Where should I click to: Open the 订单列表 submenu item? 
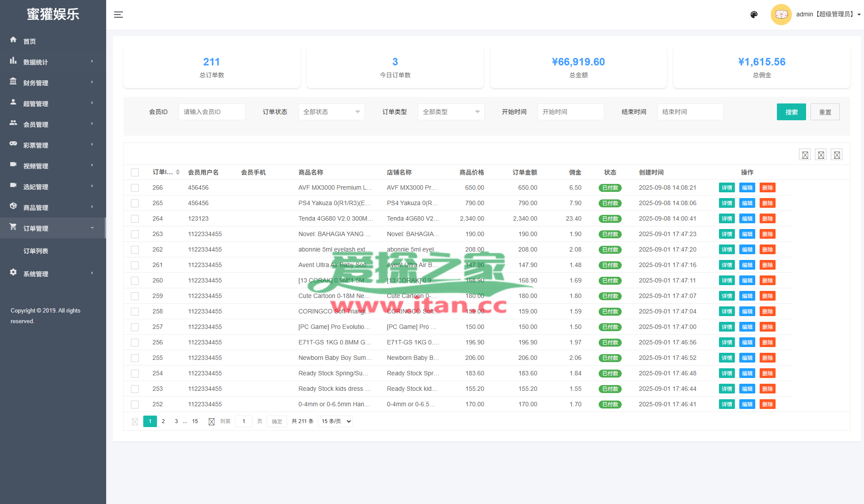[x=36, y=251]
